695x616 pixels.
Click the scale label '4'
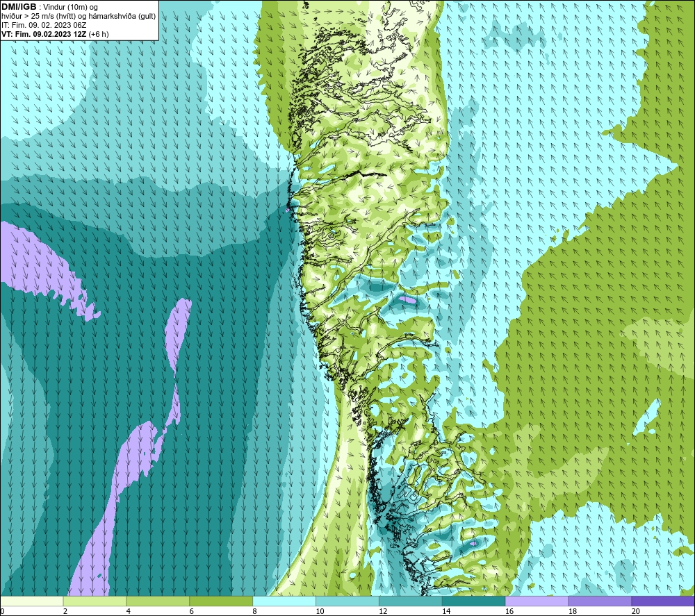(x=129, y=611)
